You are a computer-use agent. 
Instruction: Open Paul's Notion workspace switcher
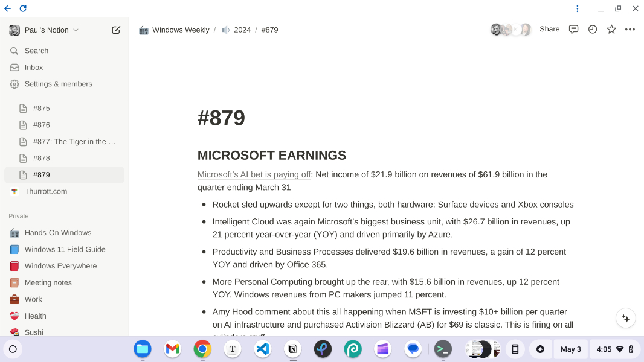(x=43, y=30)
